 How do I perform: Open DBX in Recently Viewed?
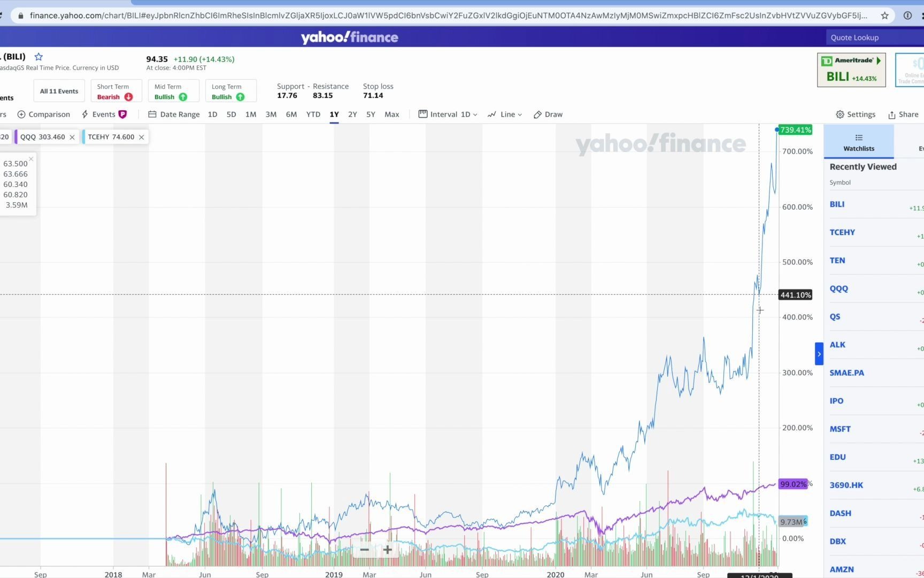[x=837, y=542]
